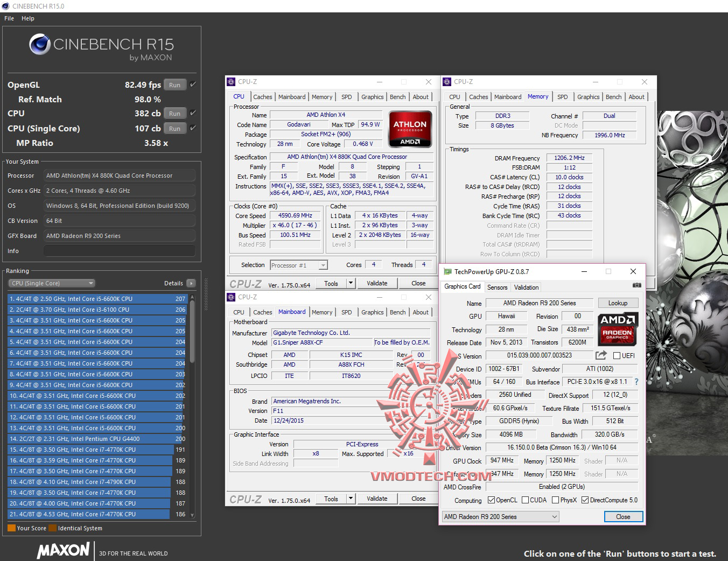
Task: Click the AMD Radeon Graphics logo in GPU-Z
Action: coord(618,328)
